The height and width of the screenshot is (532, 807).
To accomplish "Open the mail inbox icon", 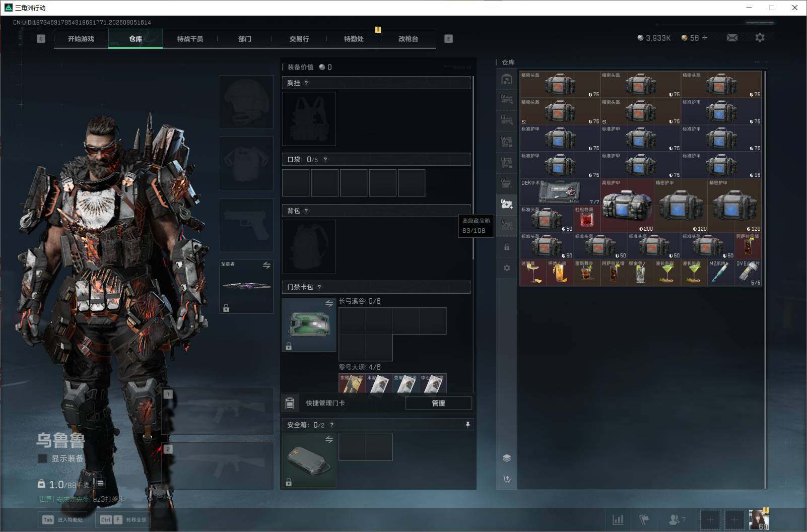I will coord(732,38).
